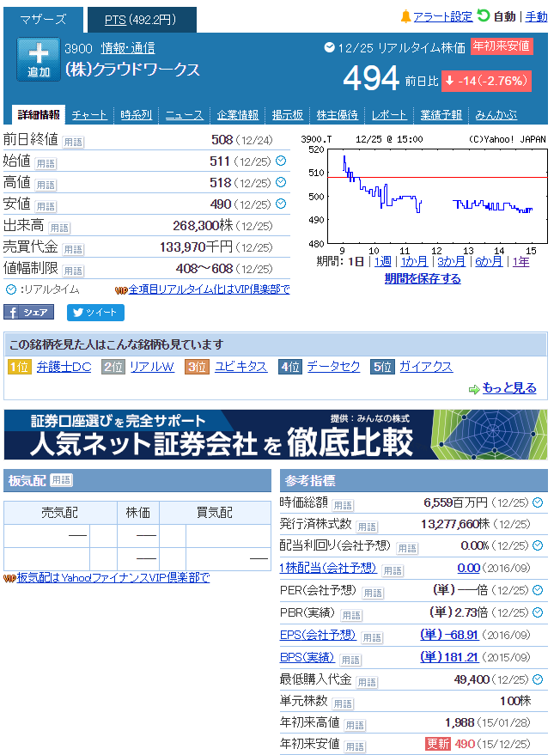Click the realtime clock icon beside 時価総額 value
This screenshot has height=755, width=560.
pos(538,502)
